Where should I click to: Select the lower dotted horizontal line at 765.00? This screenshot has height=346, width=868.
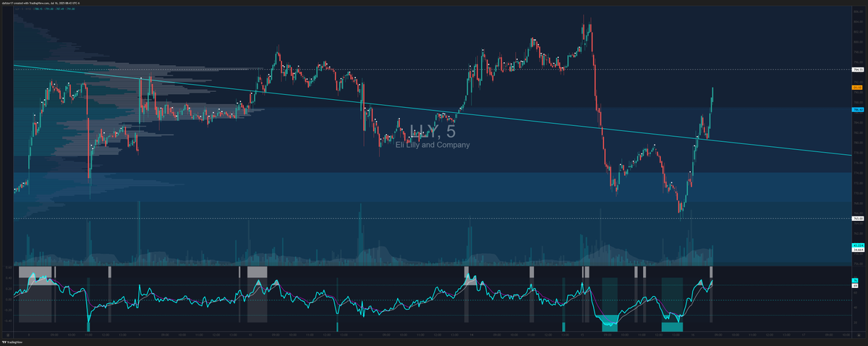coord(433,219)
